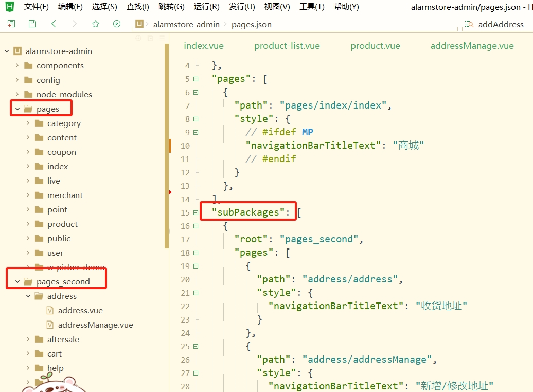The width and height of the screenshot is (533, 392).
Task: Fold the style block at line 21
Action: point(196,293)
